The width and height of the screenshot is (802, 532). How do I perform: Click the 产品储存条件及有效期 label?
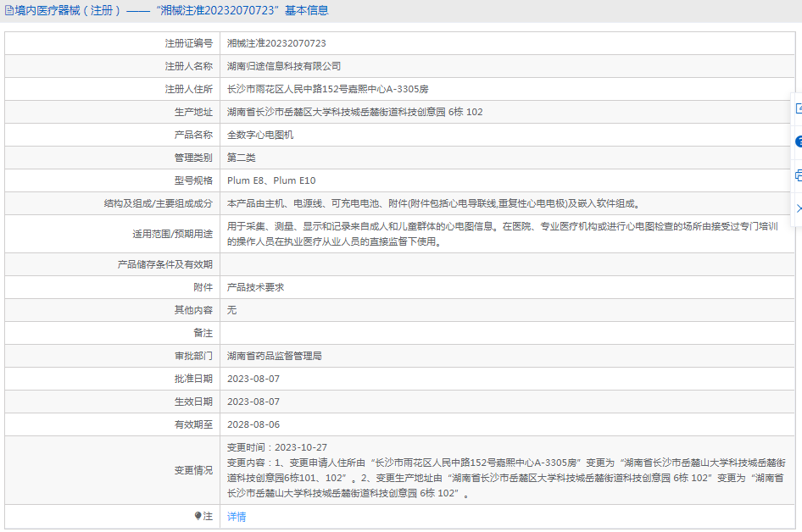pyautogui.click(x=165, y=264)
